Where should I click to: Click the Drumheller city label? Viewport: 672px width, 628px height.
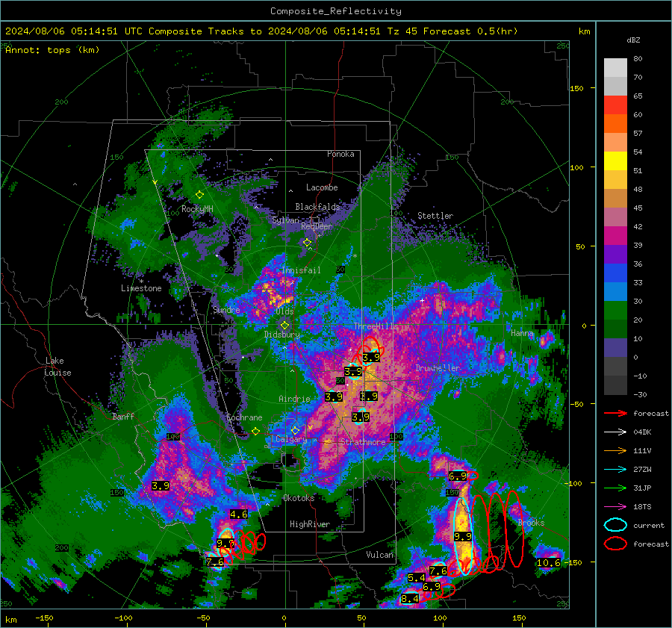(438, 368)
